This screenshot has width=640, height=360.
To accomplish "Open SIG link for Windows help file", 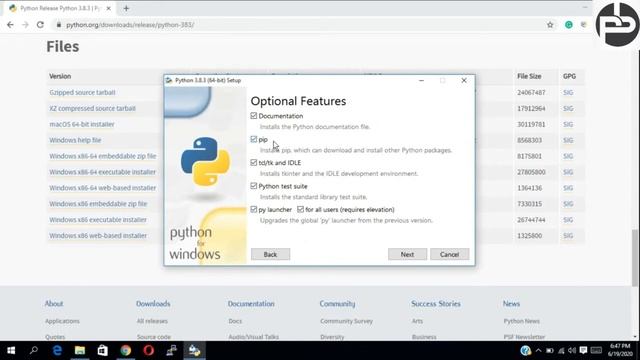I will coord(568,140).
